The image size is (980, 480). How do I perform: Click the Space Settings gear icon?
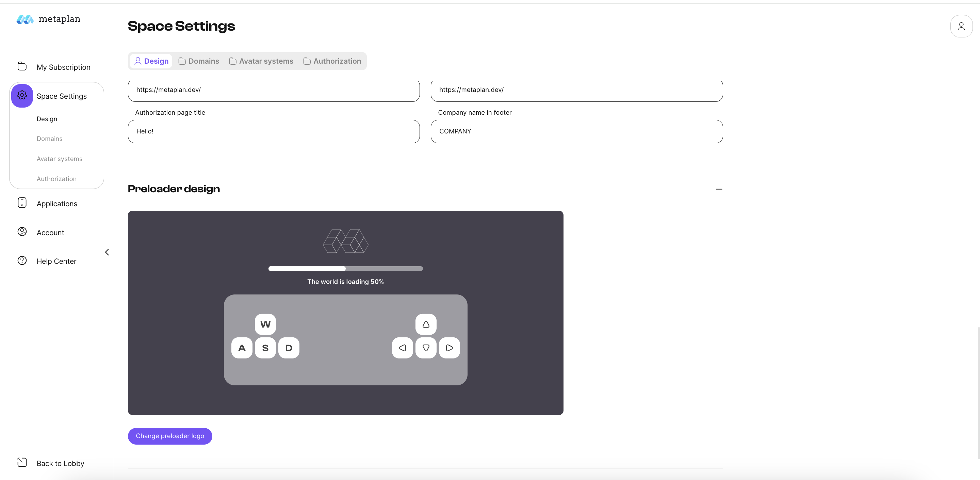point(22,96)
